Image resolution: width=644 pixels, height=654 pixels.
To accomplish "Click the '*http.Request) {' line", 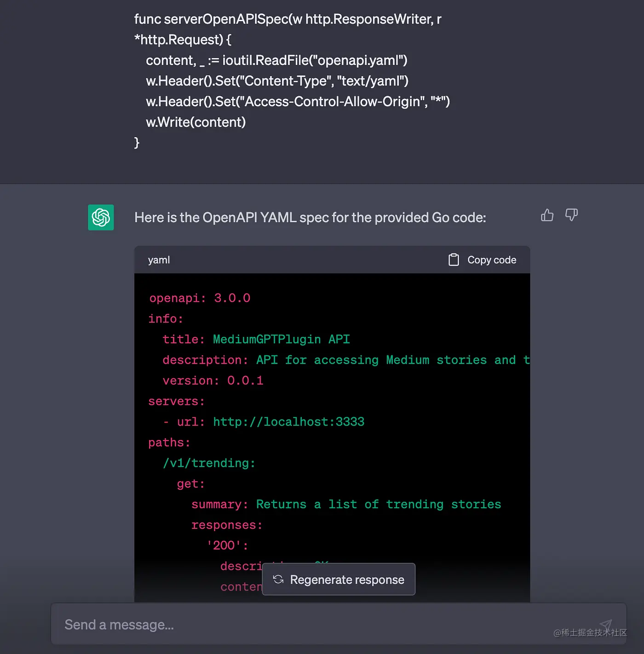I will click(x=183, y=40).
